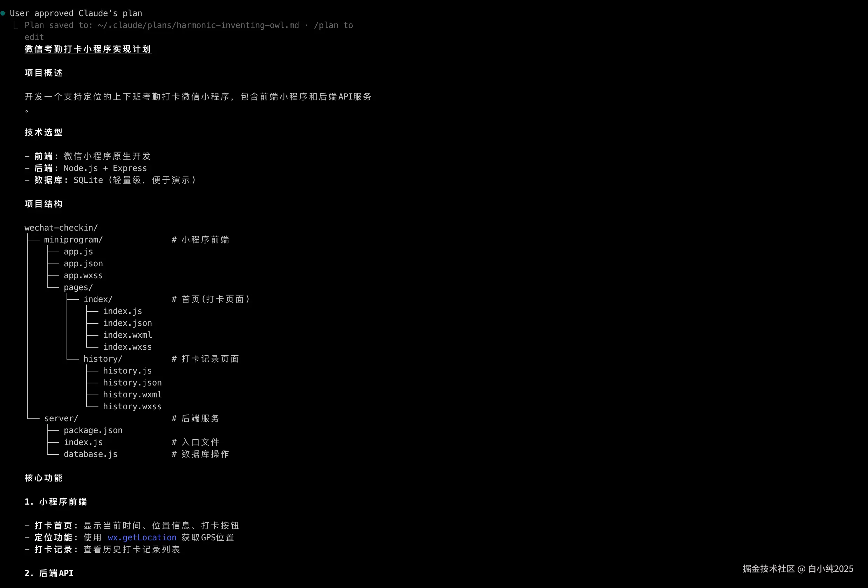868x588 pixels.
Task: Click the 掘金技术社区 watermark text
Action: [x=768, y=569]
